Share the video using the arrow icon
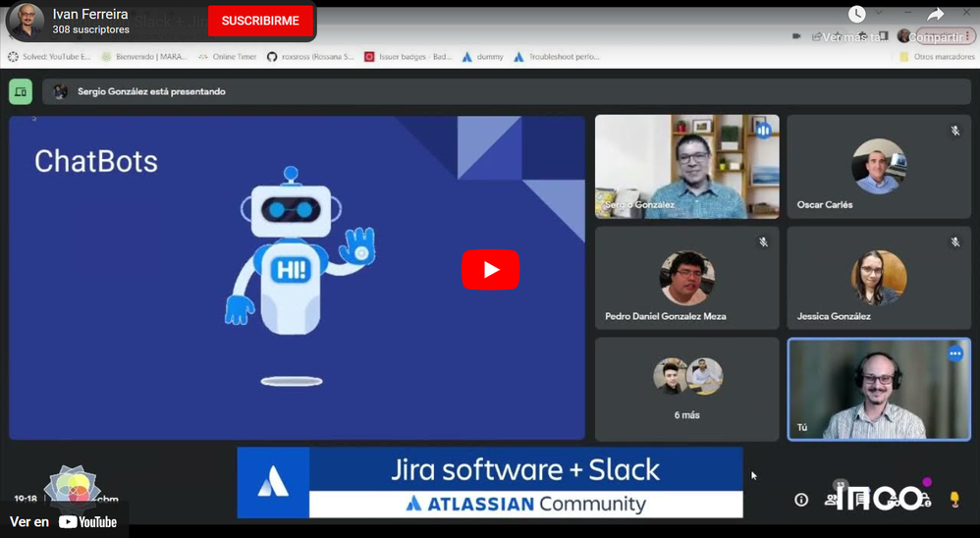The image size is (980, 538). pyautogui.click(x=935, y=14)
